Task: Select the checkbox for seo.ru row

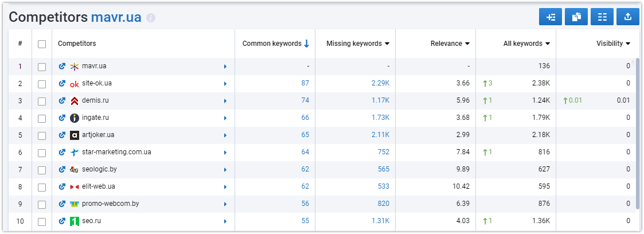Action: click(42, 222)
